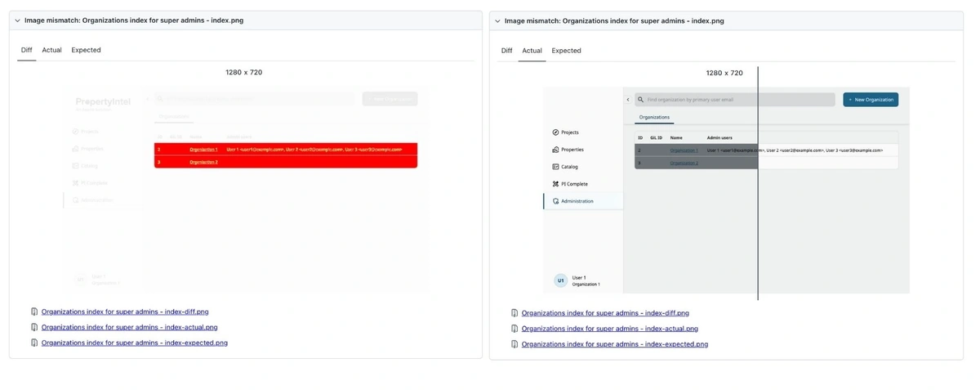Click the Administration icon in right screenshot sidebar
The image size is (980, 390).
(555, 201)
